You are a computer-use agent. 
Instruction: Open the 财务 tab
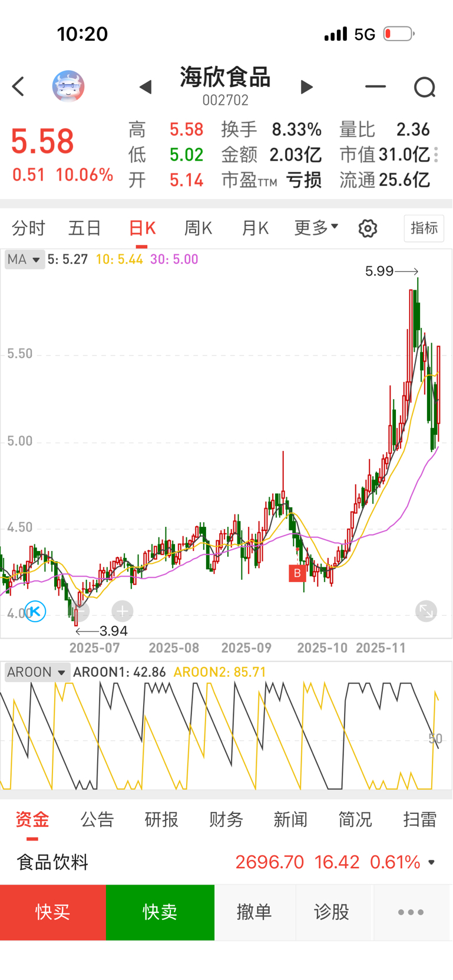click(x=226, y=819)
